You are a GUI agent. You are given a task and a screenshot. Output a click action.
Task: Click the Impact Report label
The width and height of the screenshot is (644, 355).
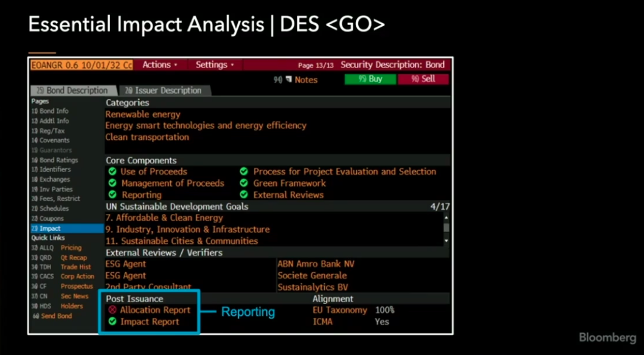150,322
